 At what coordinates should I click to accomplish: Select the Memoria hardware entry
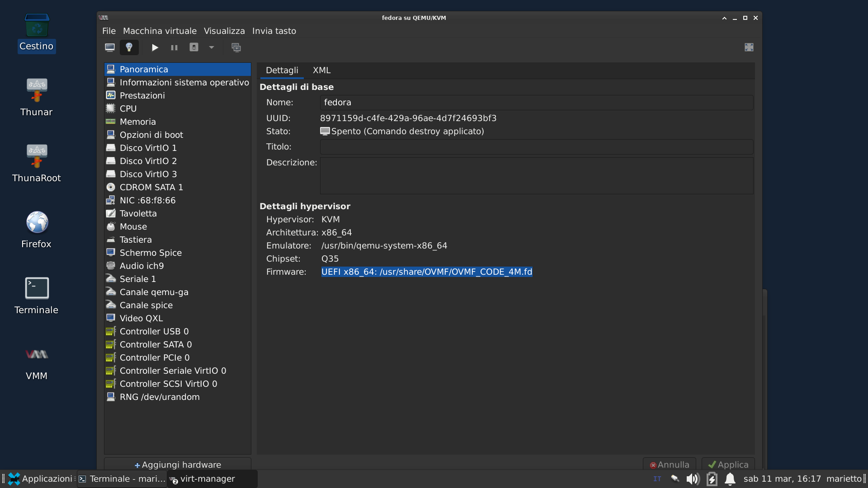pyautogui.click(x=178, y=122)
